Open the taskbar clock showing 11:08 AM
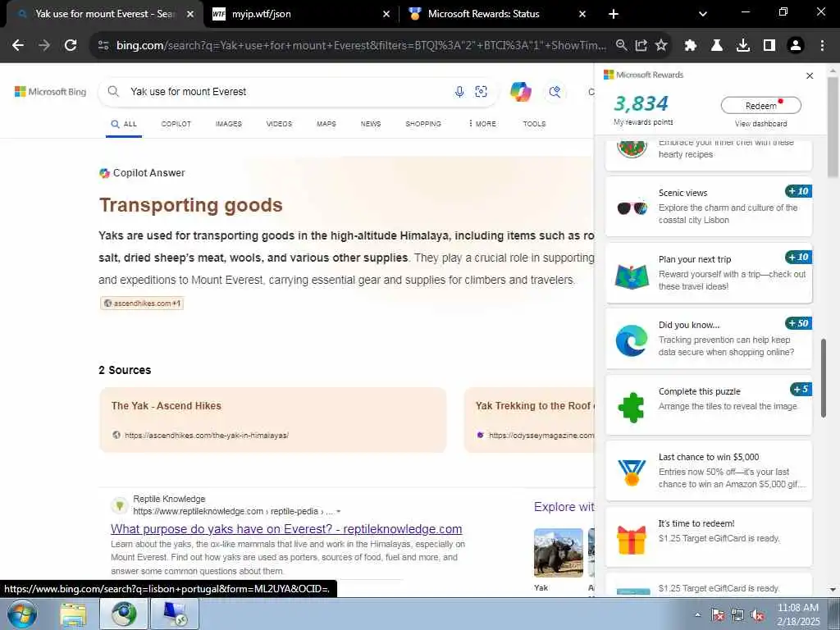The height and width of the screenshot is (630, 840). pos(798,614)
